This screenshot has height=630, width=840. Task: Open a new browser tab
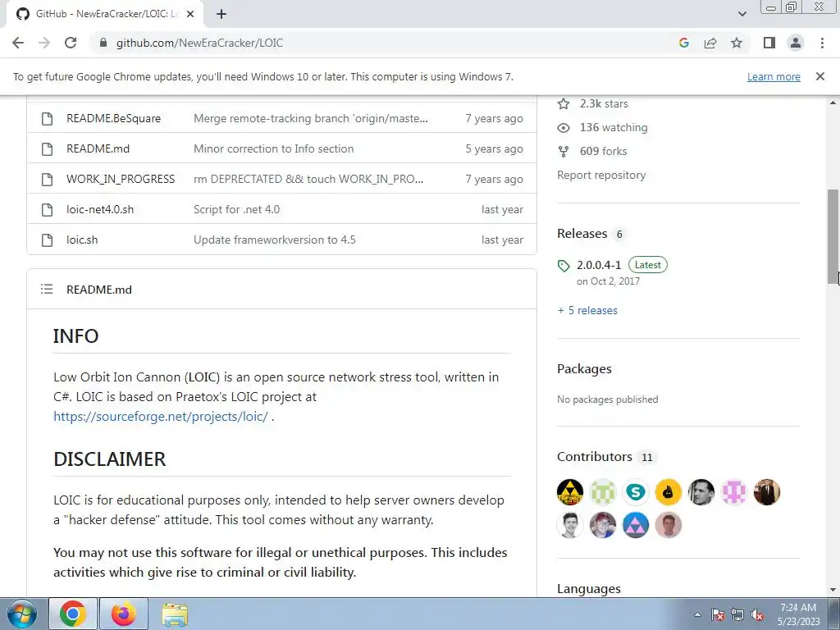coord(221,14)
